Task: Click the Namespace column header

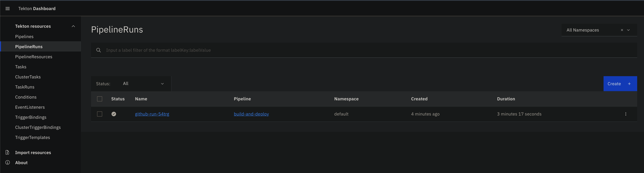Action: click(346, 99)
